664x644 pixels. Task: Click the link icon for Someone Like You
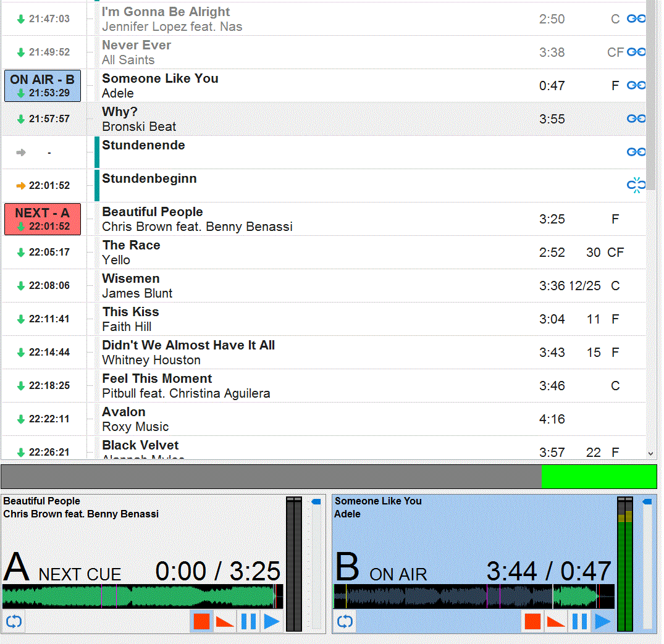click(636, 85)
